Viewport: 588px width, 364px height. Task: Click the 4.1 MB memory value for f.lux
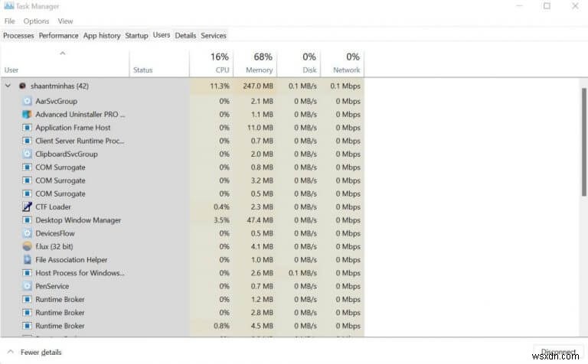262,246
